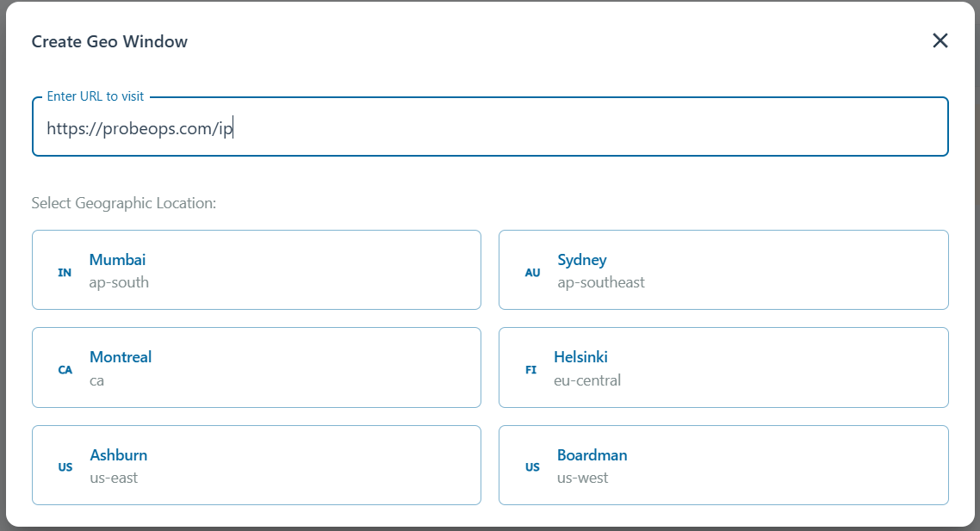Click the US badge next to Boardman
The image size is (980, 531).
pos(531,466)
